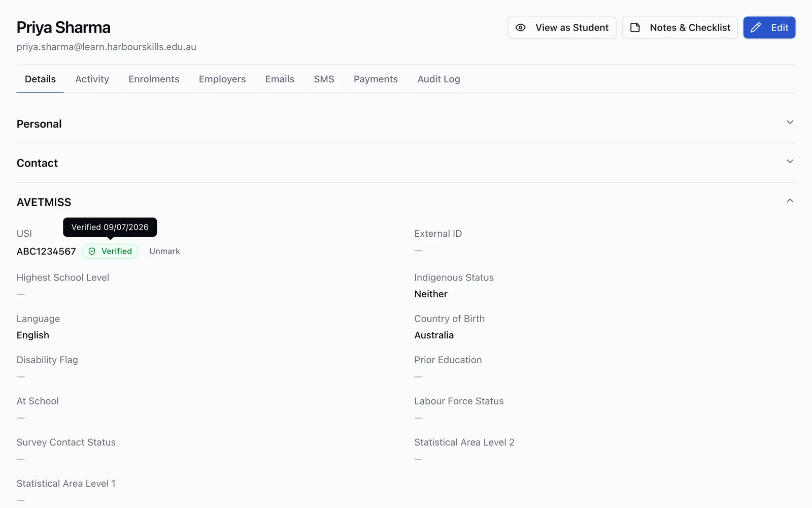Click the student email address
This screenshot has width=812, height=508.
coord(106,47)
